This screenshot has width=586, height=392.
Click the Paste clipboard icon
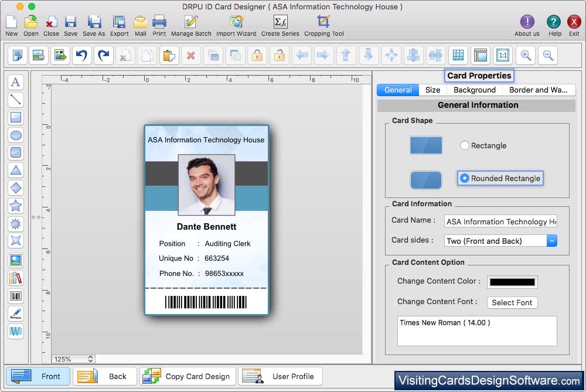click(x=169, y=55)
